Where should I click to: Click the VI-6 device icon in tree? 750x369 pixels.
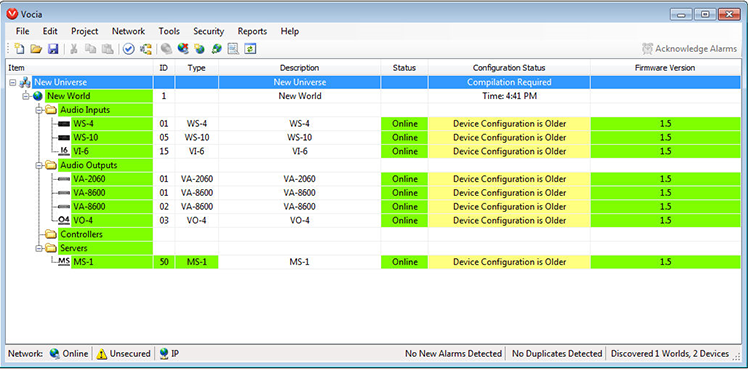tap(64, 151)
